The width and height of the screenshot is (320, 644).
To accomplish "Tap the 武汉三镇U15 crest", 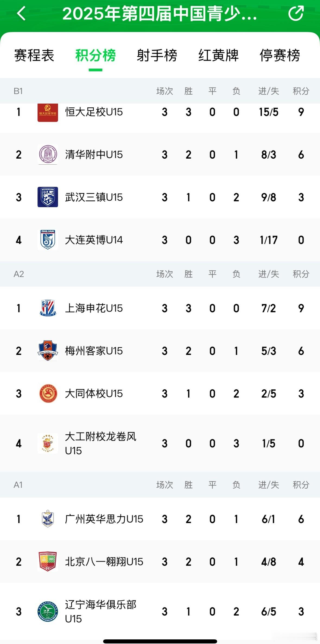I will (48, 197).
